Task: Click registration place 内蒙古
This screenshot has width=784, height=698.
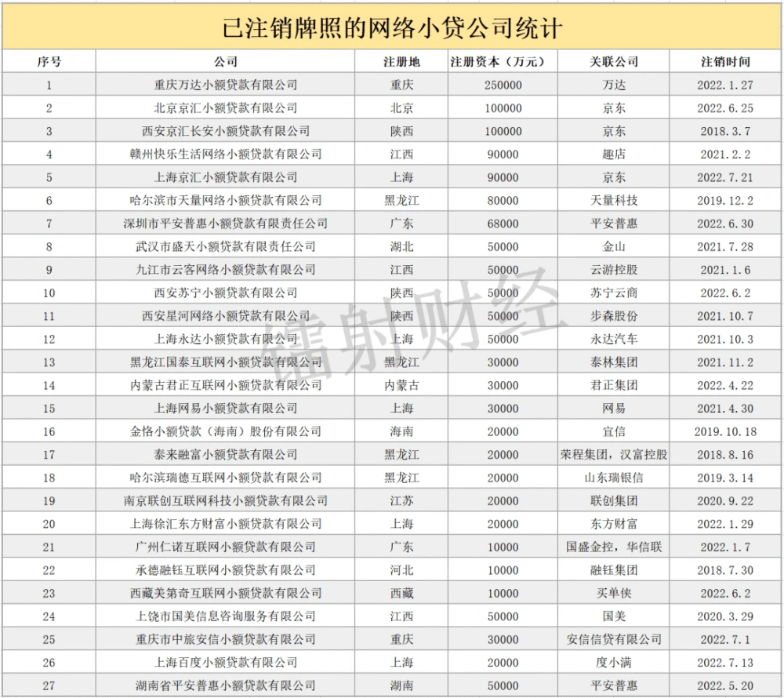Action: click(401, 385)
